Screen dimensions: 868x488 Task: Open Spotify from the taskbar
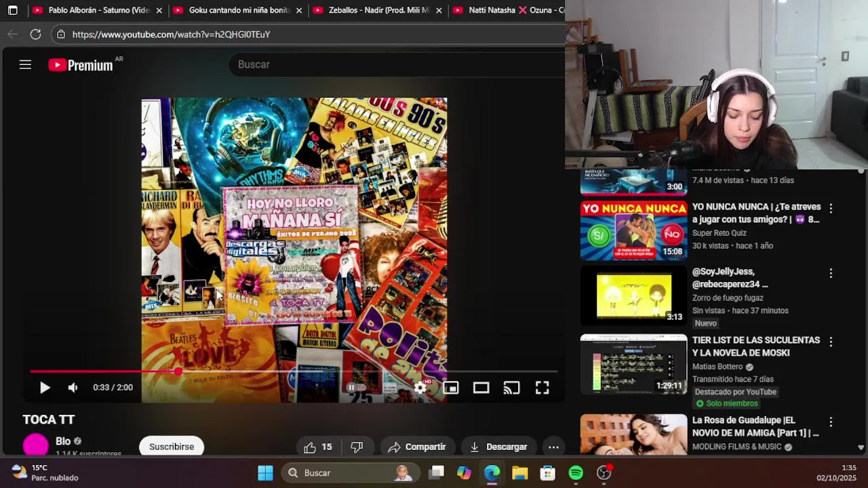pos(576,473)
